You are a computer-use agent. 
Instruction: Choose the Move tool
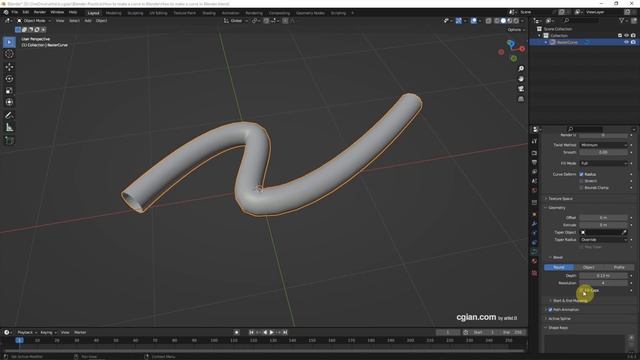point(9,67)
